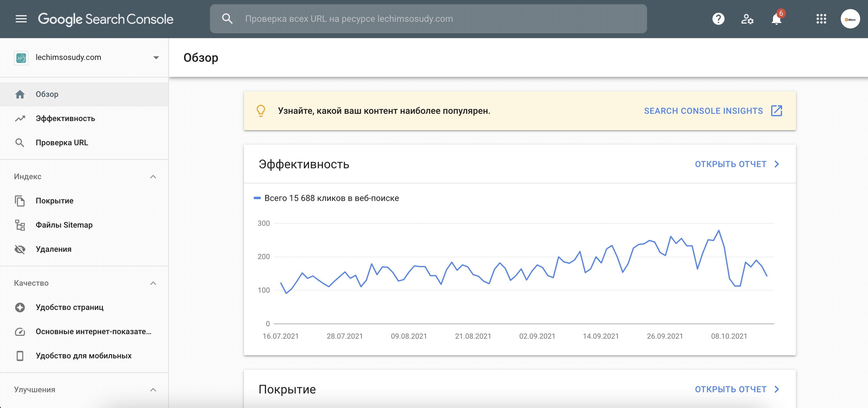Collapse the Улучшения section
This screenshot has width=868, height=408.
[x=153, y=390]
